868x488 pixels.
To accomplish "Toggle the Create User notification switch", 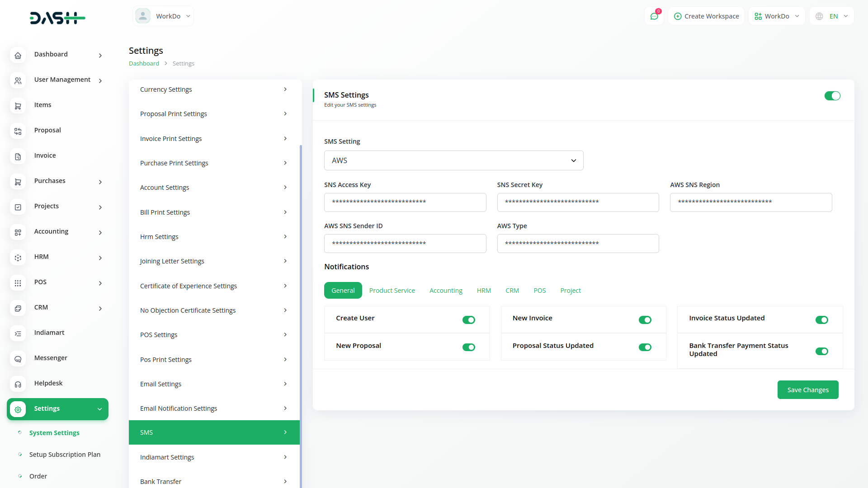I will pyautogui.click(x=468, y=320).
